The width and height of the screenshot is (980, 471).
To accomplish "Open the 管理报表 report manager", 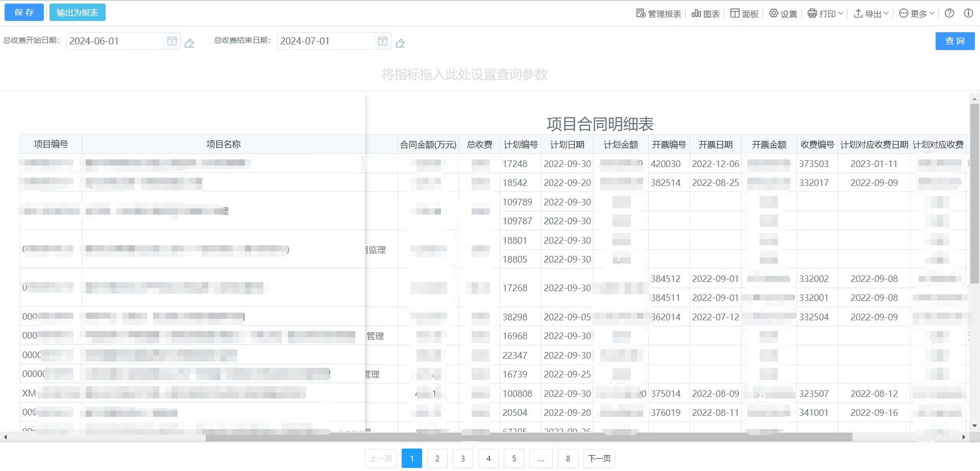I will (x=658, y=14).
